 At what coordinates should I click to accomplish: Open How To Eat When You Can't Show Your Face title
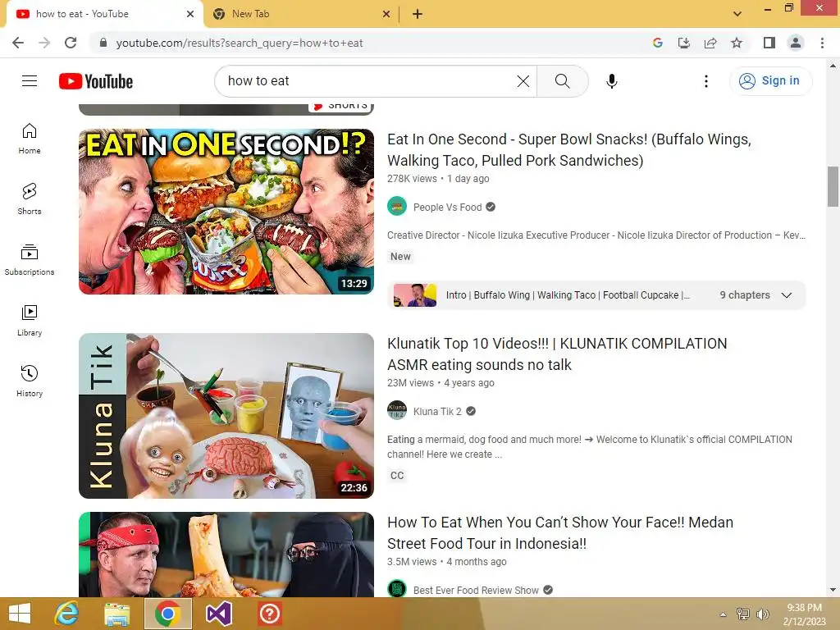click(560, 532)
